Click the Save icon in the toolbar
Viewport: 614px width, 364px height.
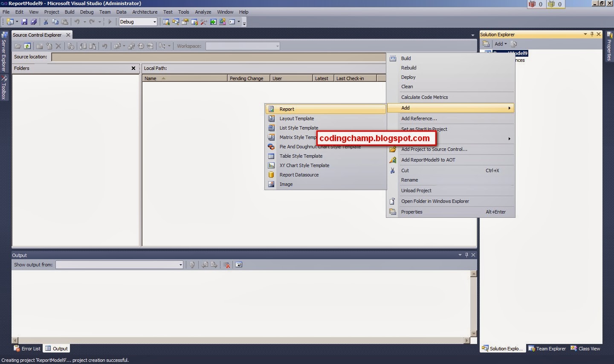tap(24, 22)
